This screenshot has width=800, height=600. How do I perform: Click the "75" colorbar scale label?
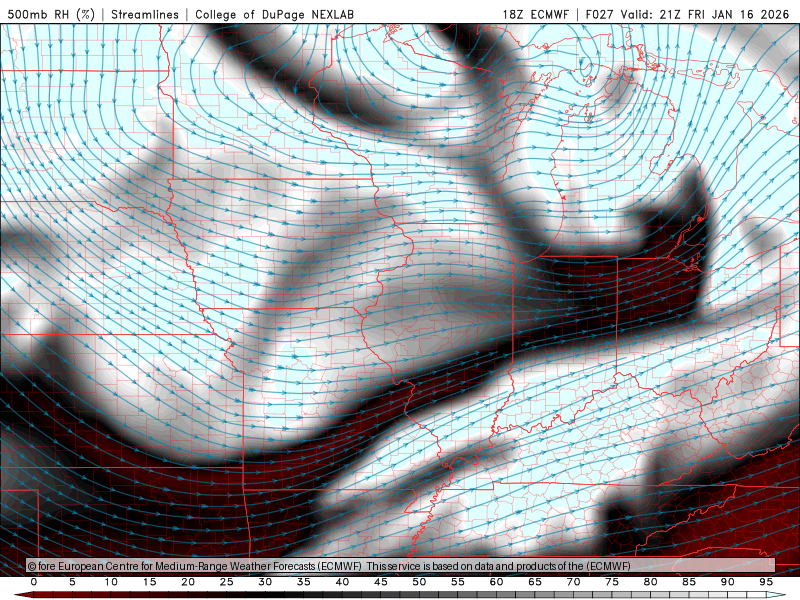point(612,582)
